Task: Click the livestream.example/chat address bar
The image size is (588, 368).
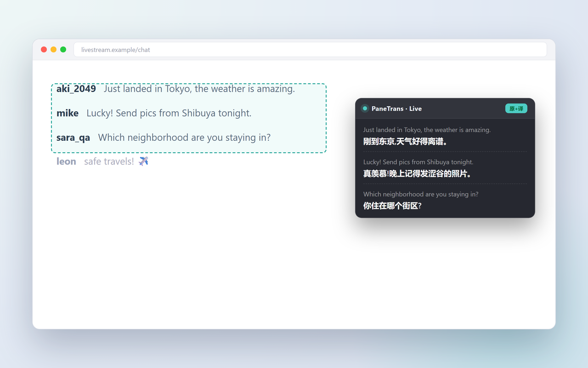Action: point(310,50)
